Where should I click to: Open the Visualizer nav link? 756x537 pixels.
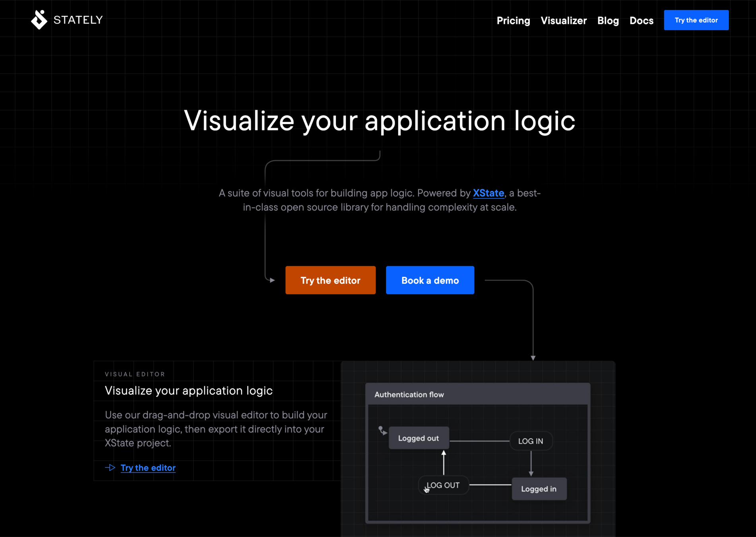pyautogui.click(x=564, y=20)
